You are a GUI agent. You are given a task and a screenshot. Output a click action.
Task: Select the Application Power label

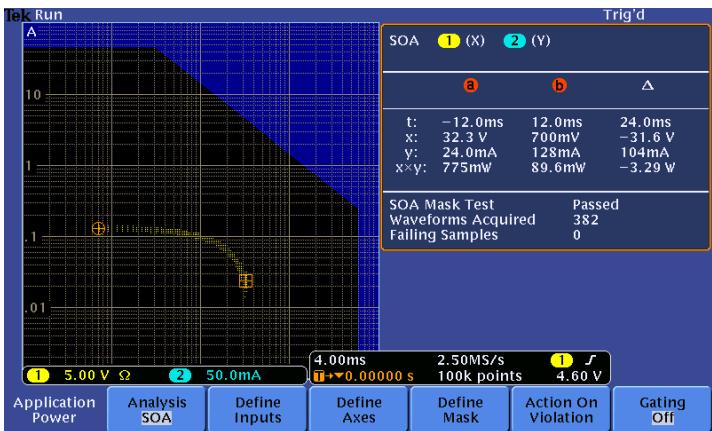(54, 410)
